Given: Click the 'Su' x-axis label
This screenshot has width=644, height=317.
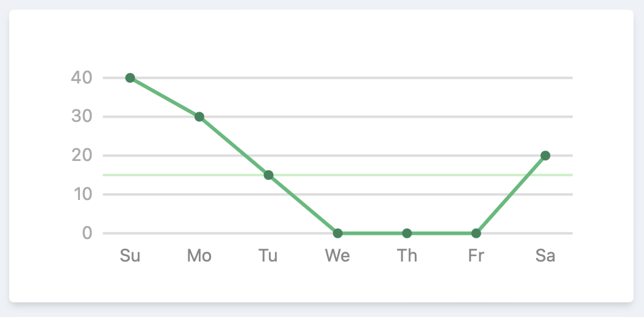Looking at the screenshot, I should tap(130, 255).
